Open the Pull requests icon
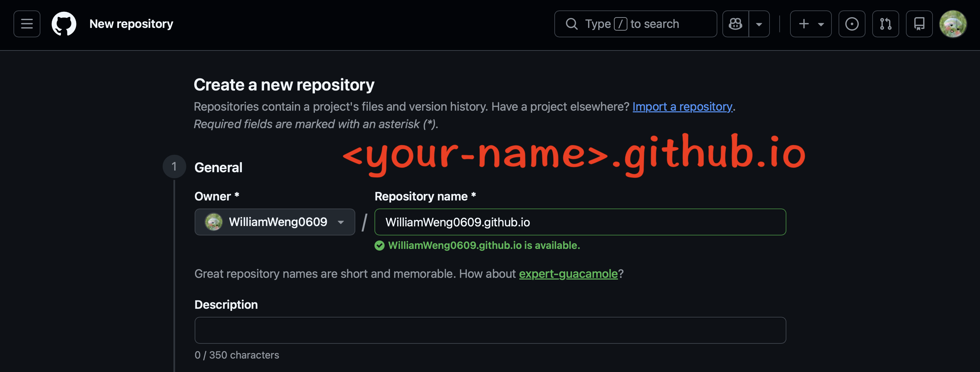The width and height of the screenshot is (980, 372). (x=885, y=24)
